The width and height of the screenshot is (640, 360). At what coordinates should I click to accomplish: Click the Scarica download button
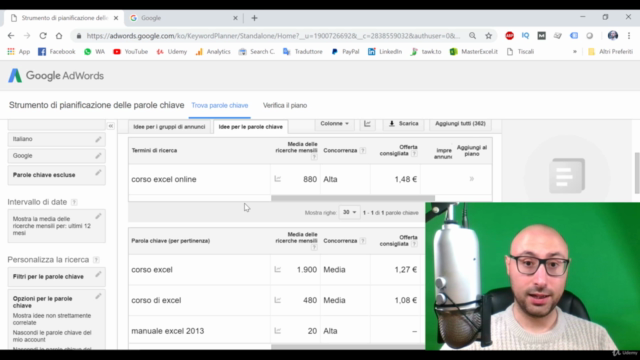tap(403, 124)
